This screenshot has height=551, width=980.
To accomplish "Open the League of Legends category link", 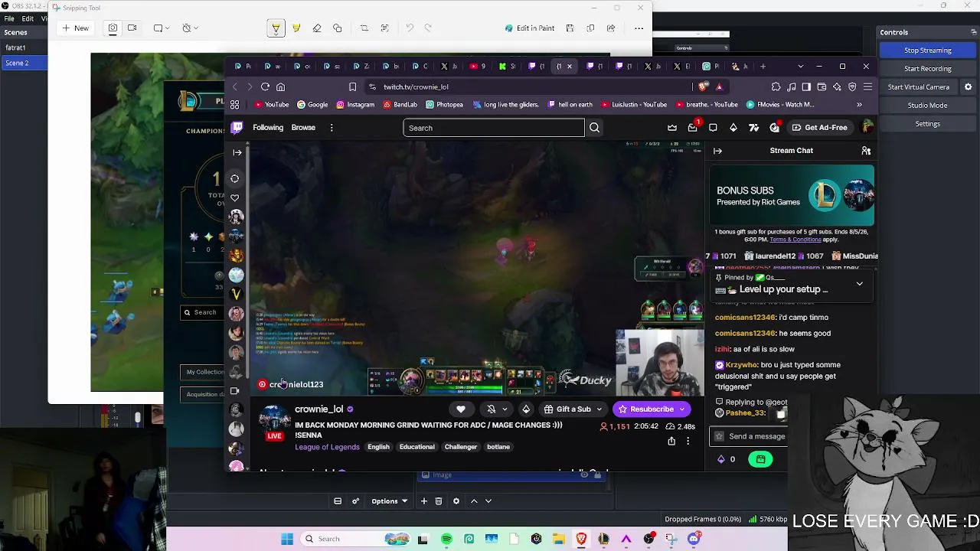I will 327,447.
